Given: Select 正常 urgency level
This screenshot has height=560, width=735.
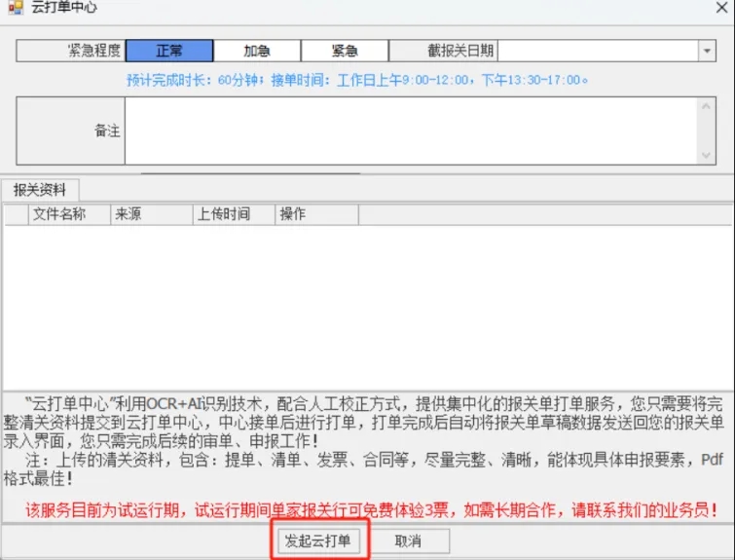Looking at the screenshot, I should [169, 51].
